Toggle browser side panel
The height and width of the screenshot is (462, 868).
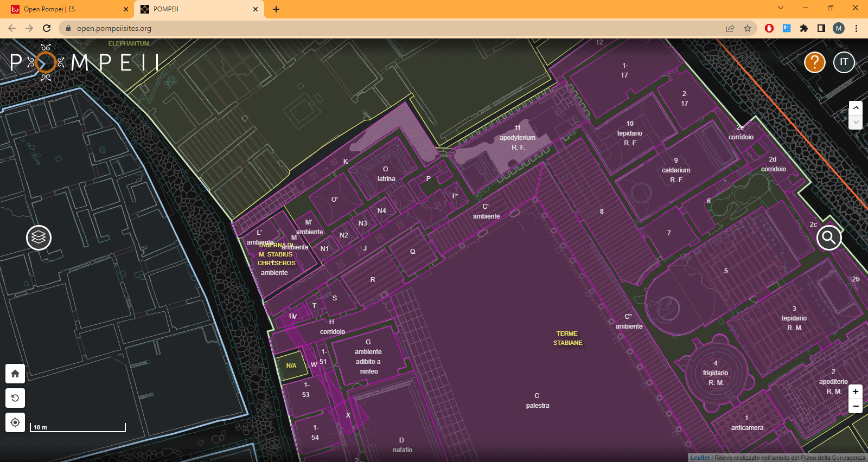(821, 28)
